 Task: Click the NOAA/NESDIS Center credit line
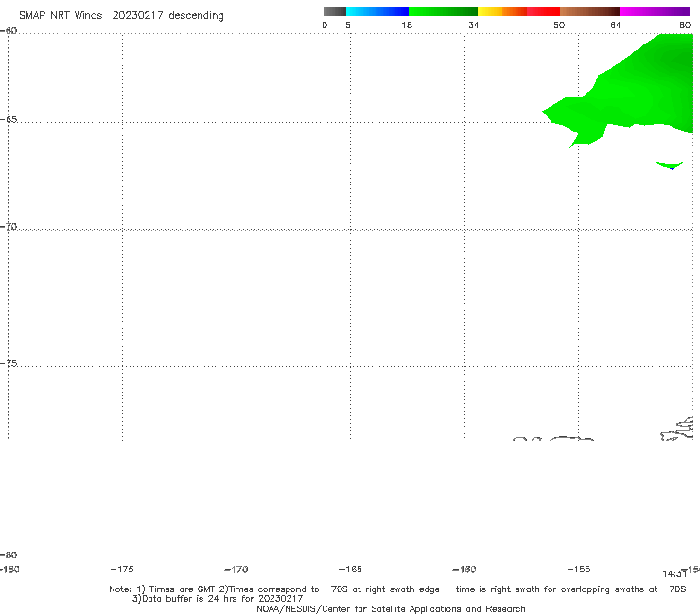[391, 608]
